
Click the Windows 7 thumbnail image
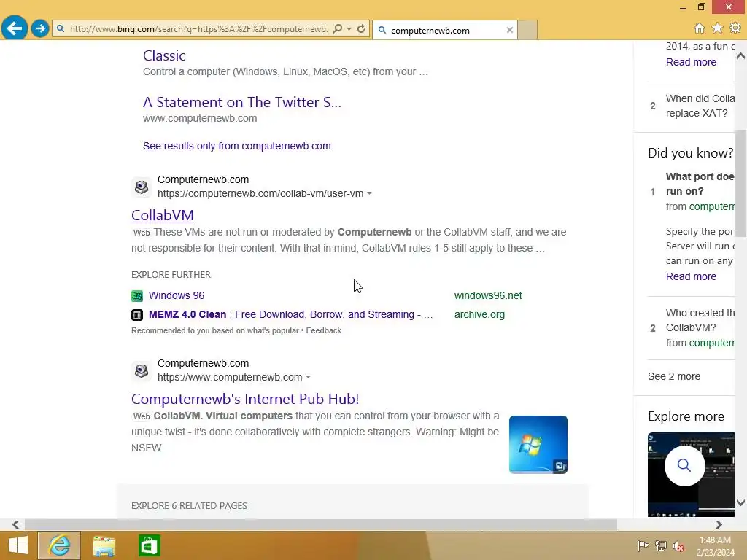[538, 444]
